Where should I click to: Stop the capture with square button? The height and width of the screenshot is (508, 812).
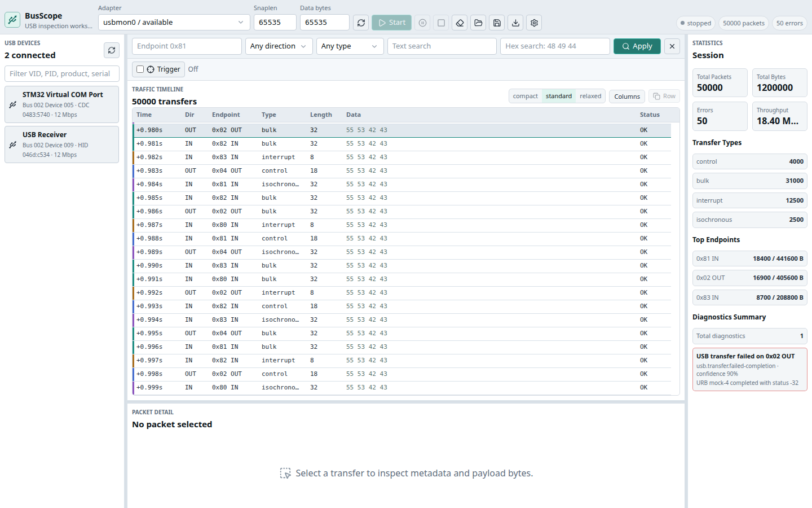click(x=441, y=23)
